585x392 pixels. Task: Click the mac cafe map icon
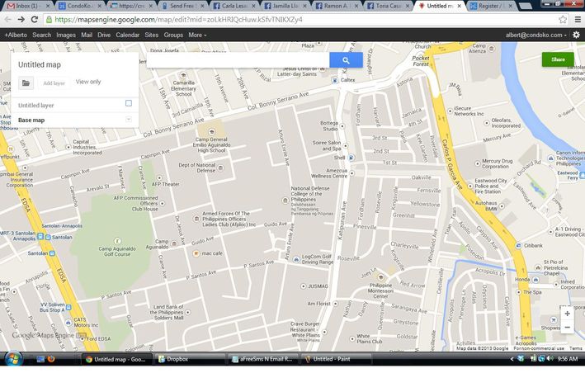(x=196, y=253)
